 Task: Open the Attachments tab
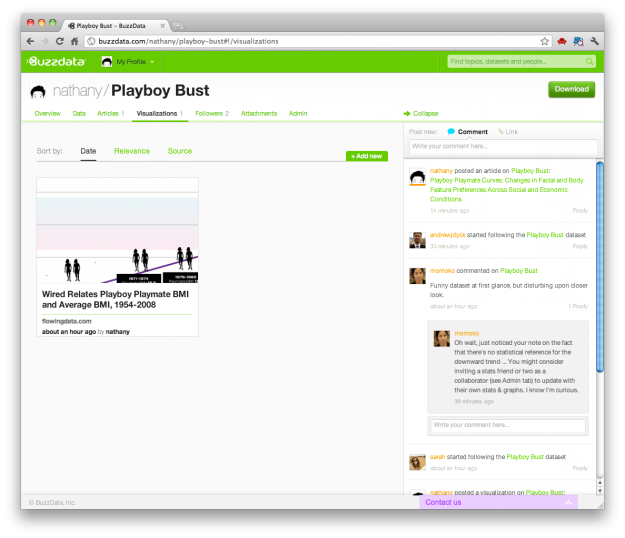tap(259, 114)
